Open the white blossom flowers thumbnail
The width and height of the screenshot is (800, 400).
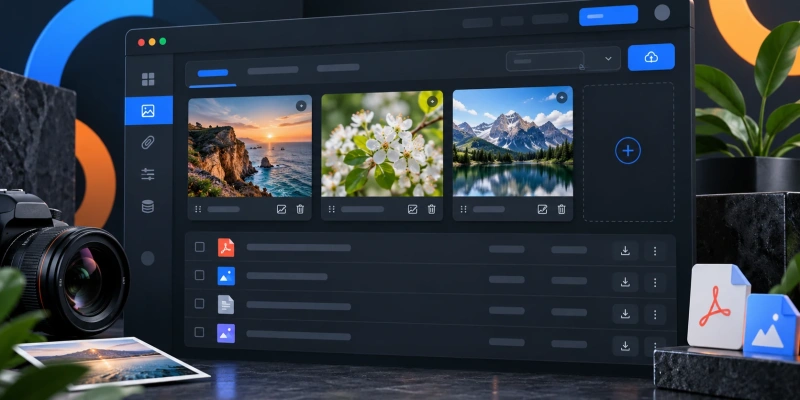tap(382, 144)
